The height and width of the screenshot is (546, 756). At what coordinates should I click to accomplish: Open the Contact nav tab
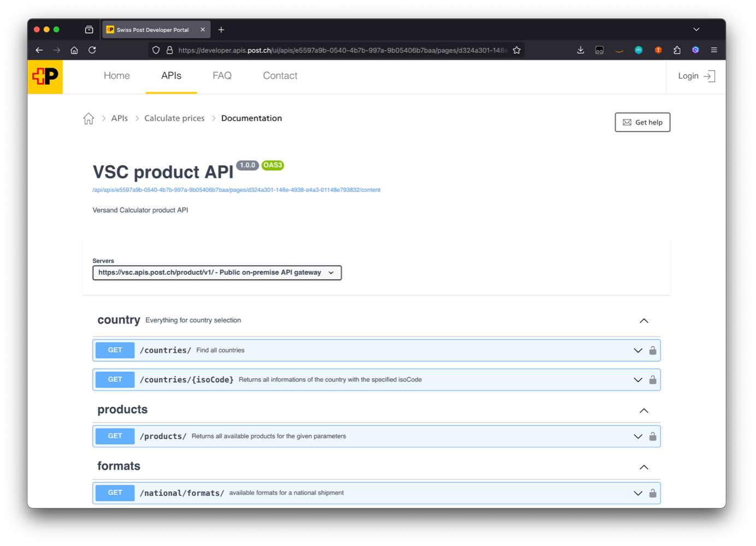tap(280, 76)
